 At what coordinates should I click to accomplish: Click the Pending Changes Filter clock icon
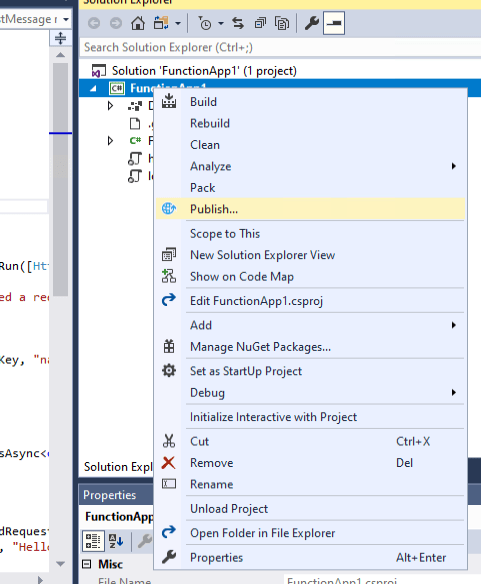(205, 23)
